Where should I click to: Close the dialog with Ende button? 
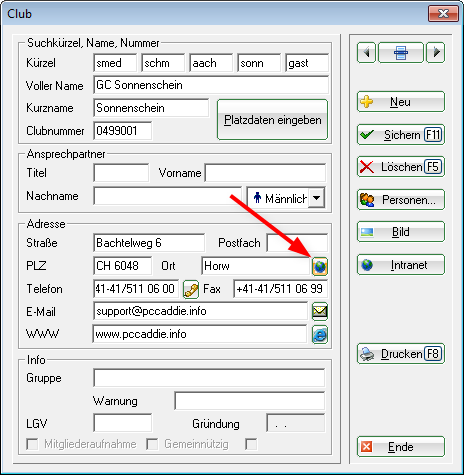401,447
